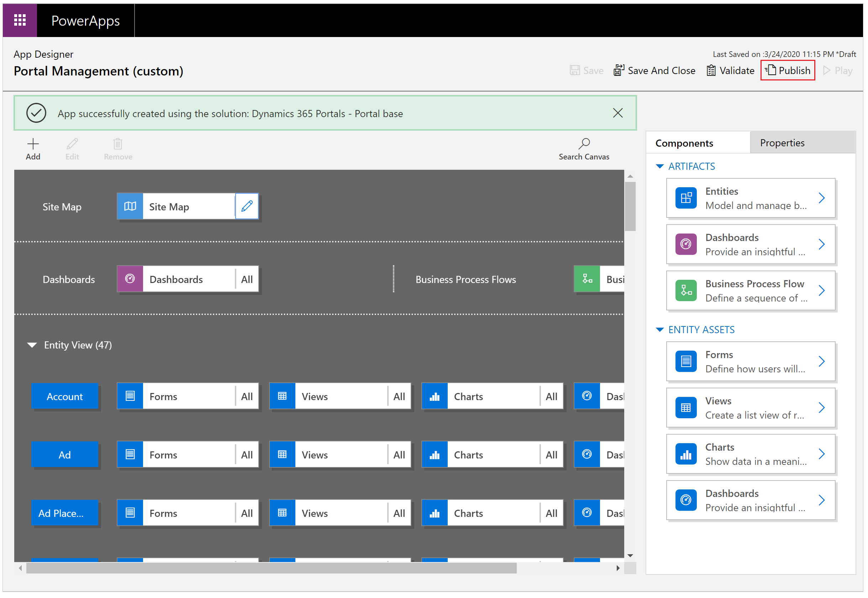Expand the Entity View section toggle
Screen dimensions: 868x598
pyautogui.click(x=34, y=344)
